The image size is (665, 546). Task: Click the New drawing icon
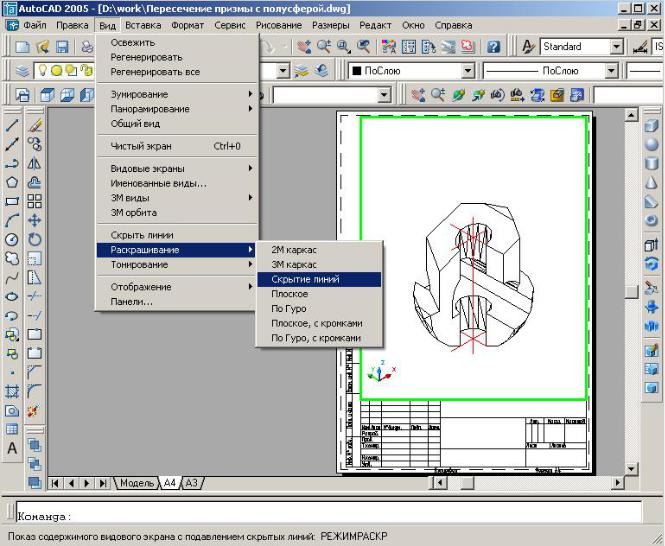coord(22,47)
